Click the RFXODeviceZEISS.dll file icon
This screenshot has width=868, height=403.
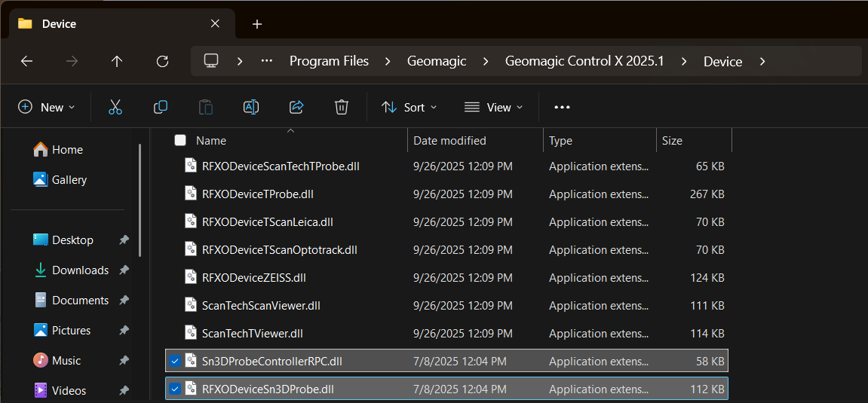pyautogui.click(x=191, y=277)
